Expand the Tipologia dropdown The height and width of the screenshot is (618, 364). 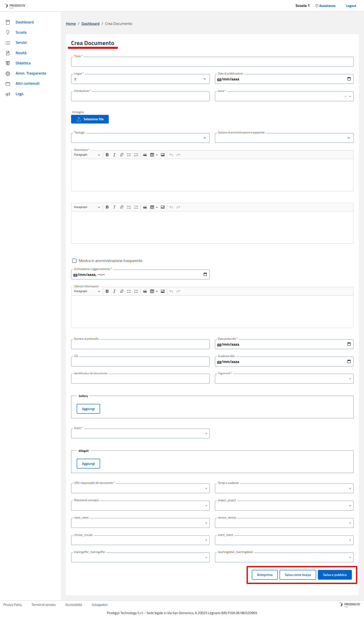tap(140, 138)
